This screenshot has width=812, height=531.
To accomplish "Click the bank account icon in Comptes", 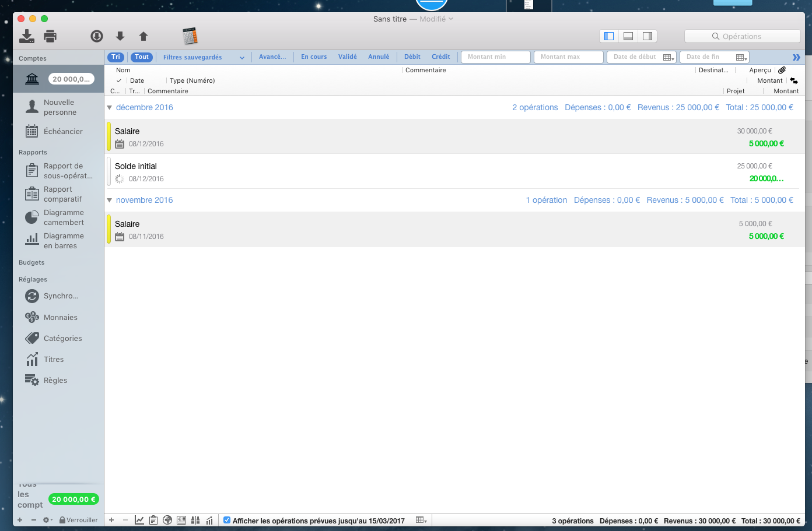I will (x=32, y=79).
